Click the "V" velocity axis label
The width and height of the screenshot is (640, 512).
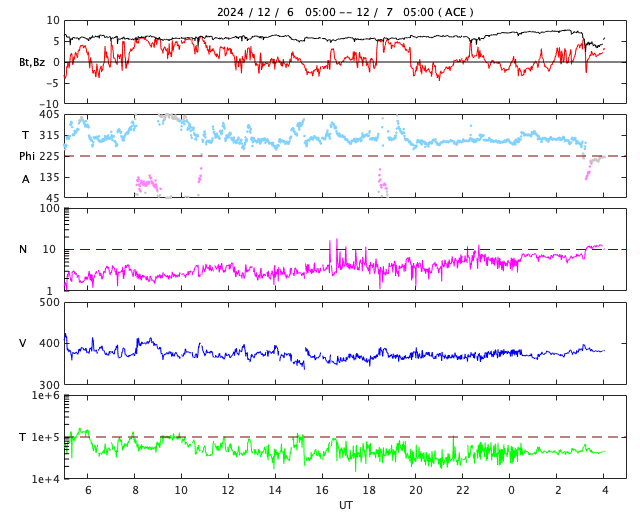pos(23,343)
